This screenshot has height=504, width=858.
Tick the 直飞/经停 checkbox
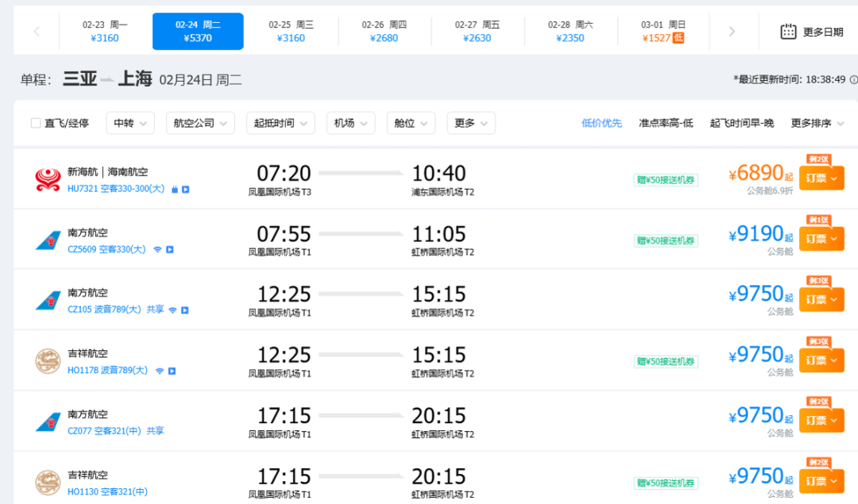[36, 123]
